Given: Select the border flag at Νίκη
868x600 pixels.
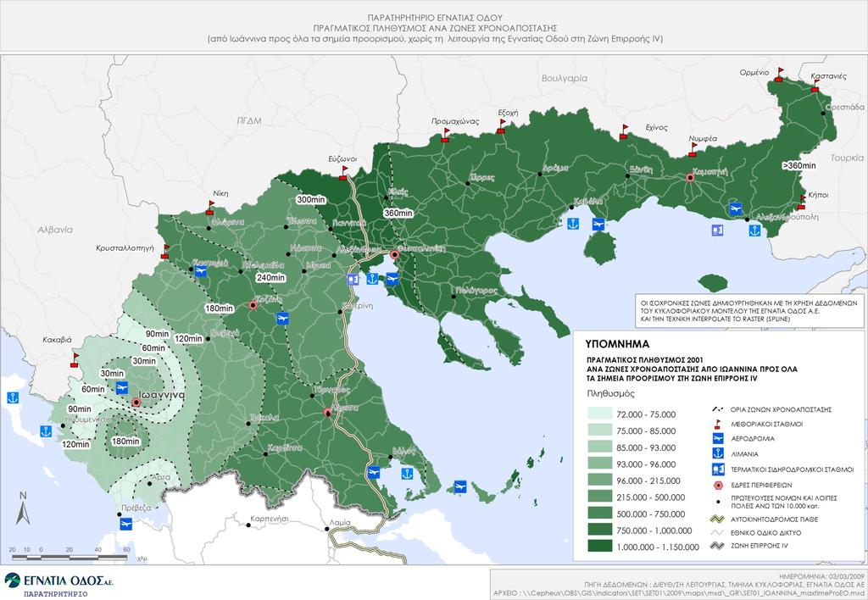Looking at the screenshot, I should (x=210, y=208).
